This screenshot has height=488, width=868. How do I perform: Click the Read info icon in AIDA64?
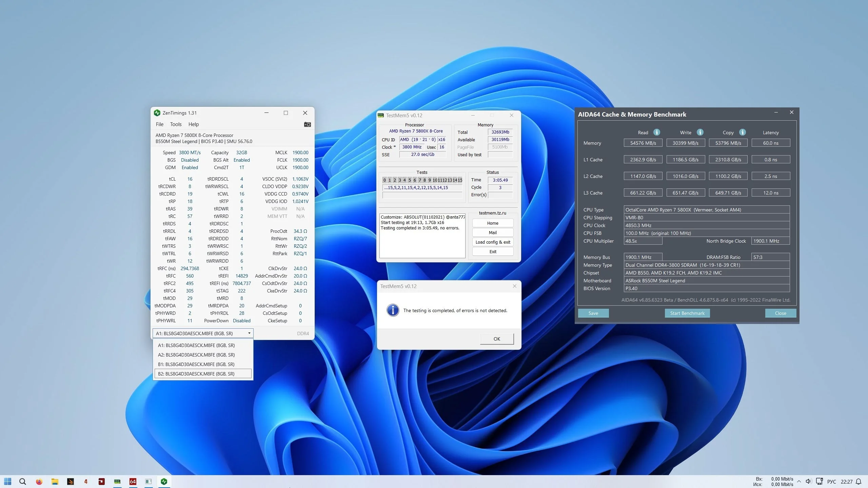tap(657, 132)
